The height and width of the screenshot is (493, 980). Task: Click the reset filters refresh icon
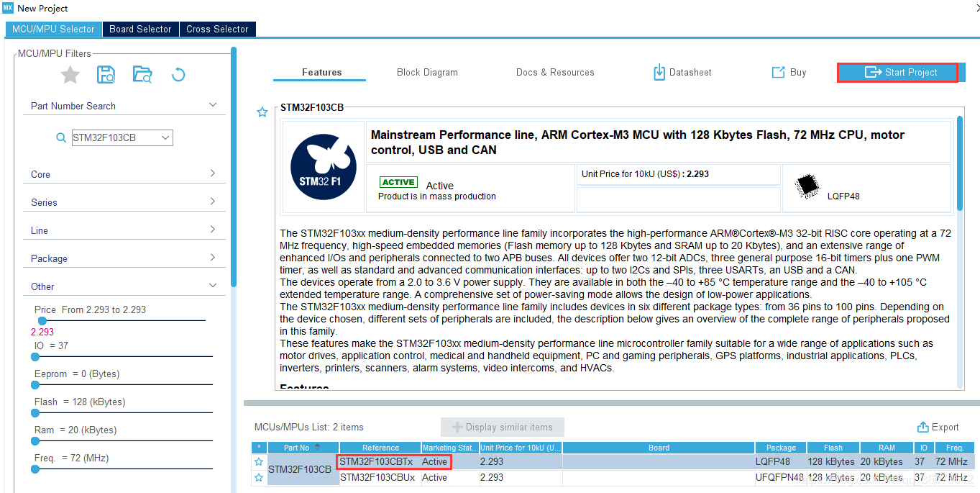click(178, 74)
